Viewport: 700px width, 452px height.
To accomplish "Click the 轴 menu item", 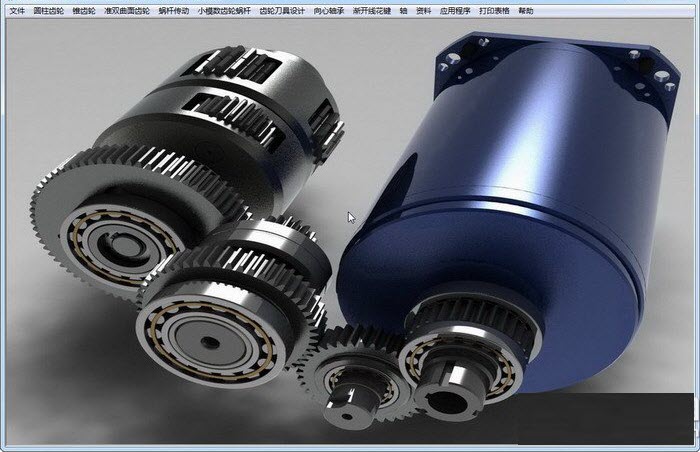I will tap(403, 10).
